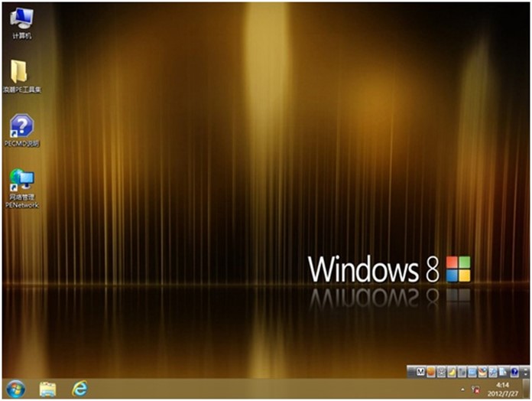Show hidden system tray icons
Screen dimensions: 532x401
click(464, 389)
